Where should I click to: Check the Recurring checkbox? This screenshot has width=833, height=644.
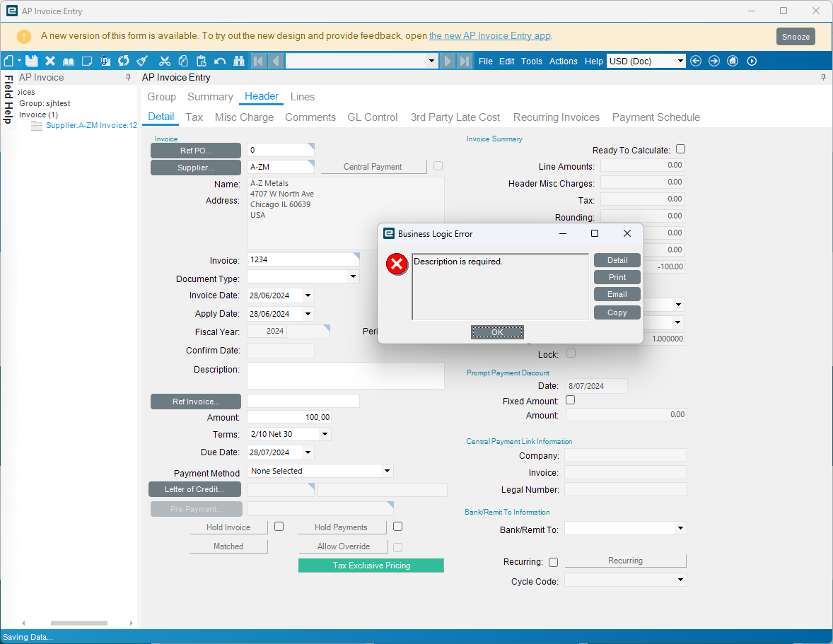[553, 562]
